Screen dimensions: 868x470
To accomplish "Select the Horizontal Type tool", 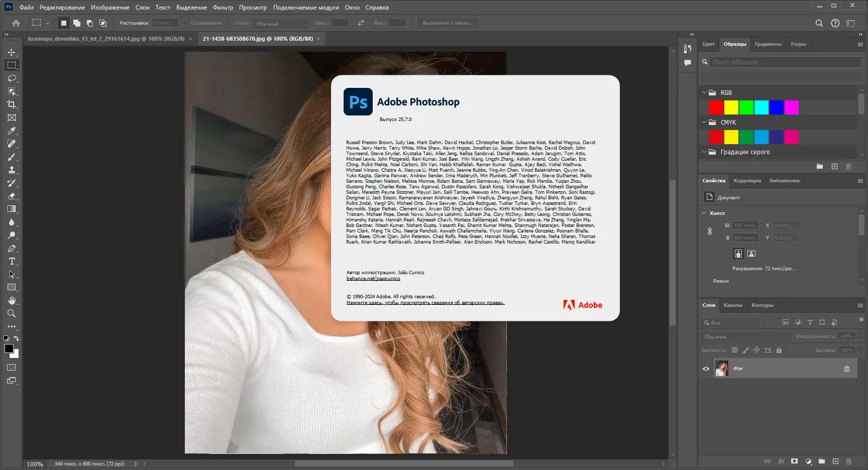I will coord(12,261).
